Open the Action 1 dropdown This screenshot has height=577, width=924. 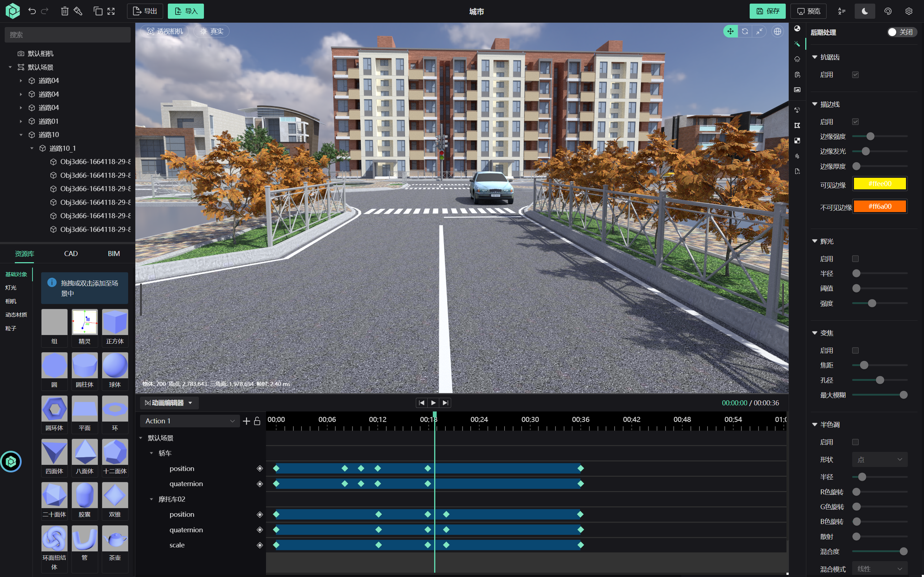[x=189, y=421]
